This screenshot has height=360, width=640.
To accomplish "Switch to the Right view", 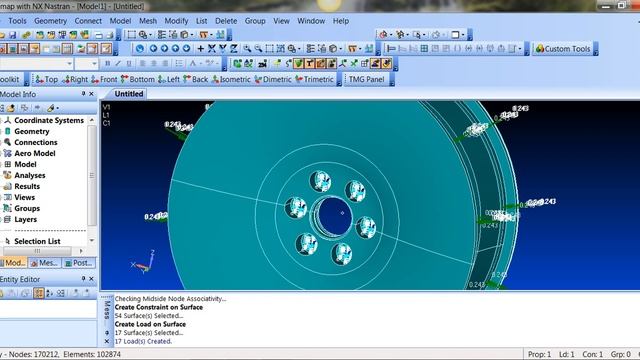I will click(75, 79).
